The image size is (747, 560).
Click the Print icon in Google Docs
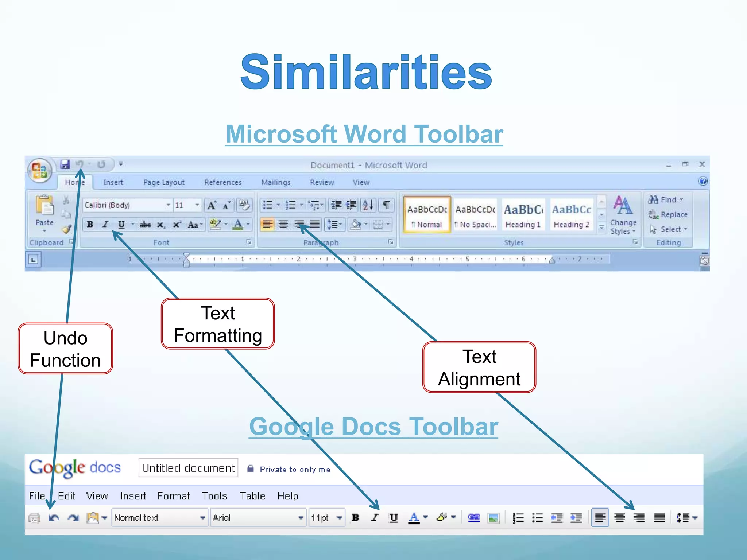pyautogui.click(x=35, y=518)
